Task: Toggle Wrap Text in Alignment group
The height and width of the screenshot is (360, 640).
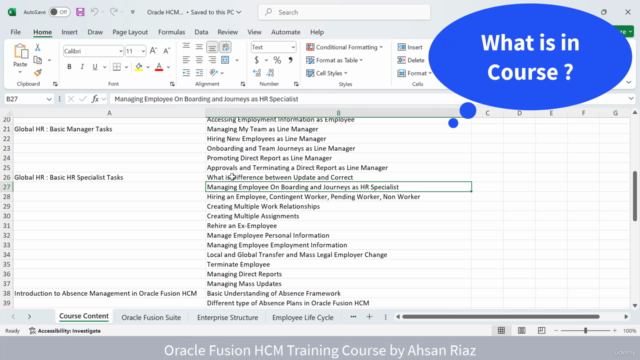Action: tap(225, 47)
